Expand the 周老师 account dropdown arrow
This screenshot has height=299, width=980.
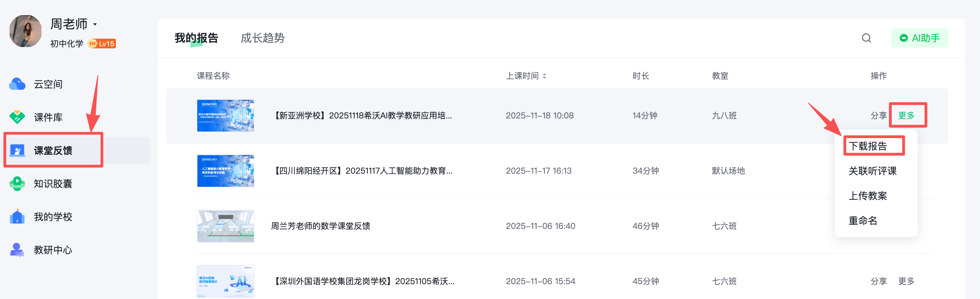(95, 25)
